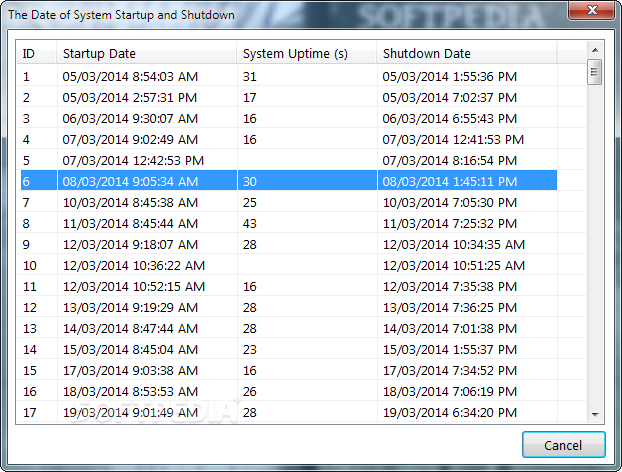
Task: Select startup entry 14/03/2014 8:47:44 AM
Action: (130, 329)
